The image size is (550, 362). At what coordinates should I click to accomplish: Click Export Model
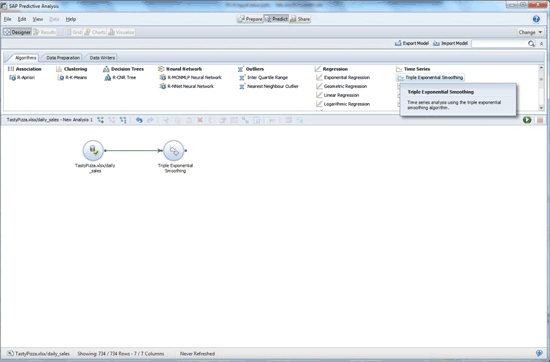[x=412, y=43]
